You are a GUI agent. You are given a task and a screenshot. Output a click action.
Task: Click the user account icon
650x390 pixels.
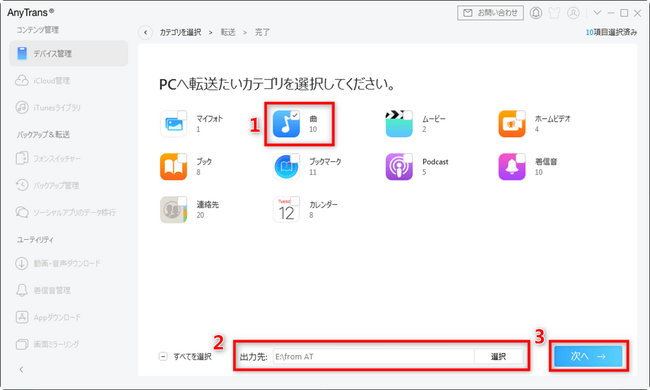point(573,13)
